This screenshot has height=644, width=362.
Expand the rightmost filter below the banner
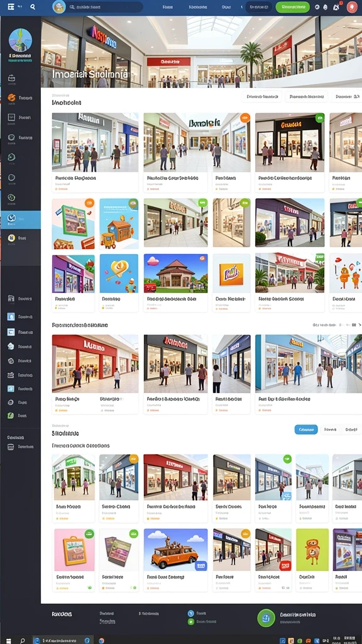click(x=346, y=97)
